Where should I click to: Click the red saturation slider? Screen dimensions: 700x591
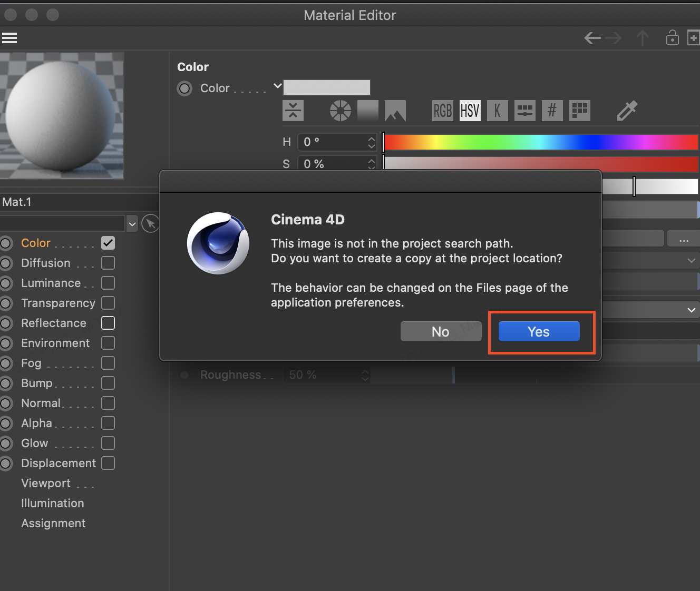[541, 163]
